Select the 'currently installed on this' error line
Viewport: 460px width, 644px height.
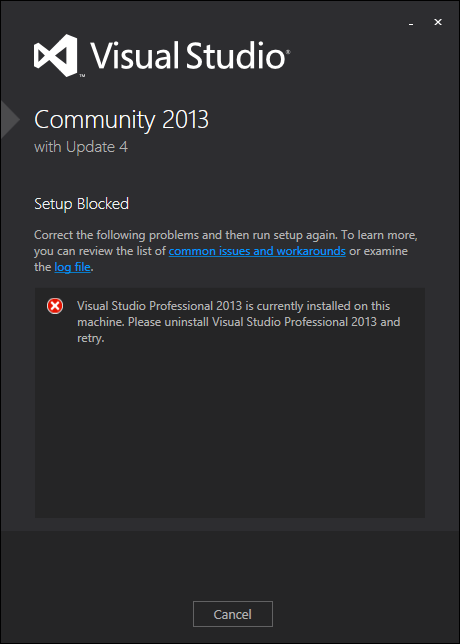point(323,306)
